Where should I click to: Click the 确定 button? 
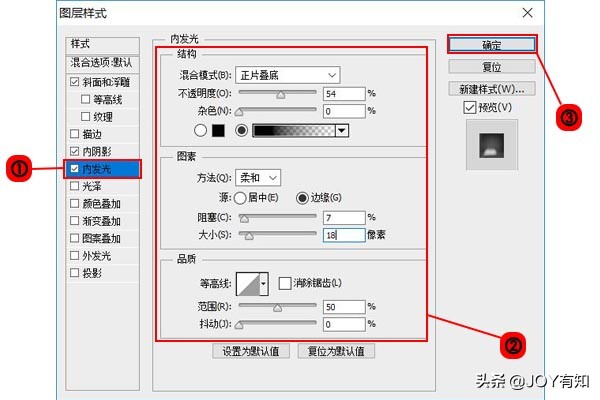pos(492,45)
